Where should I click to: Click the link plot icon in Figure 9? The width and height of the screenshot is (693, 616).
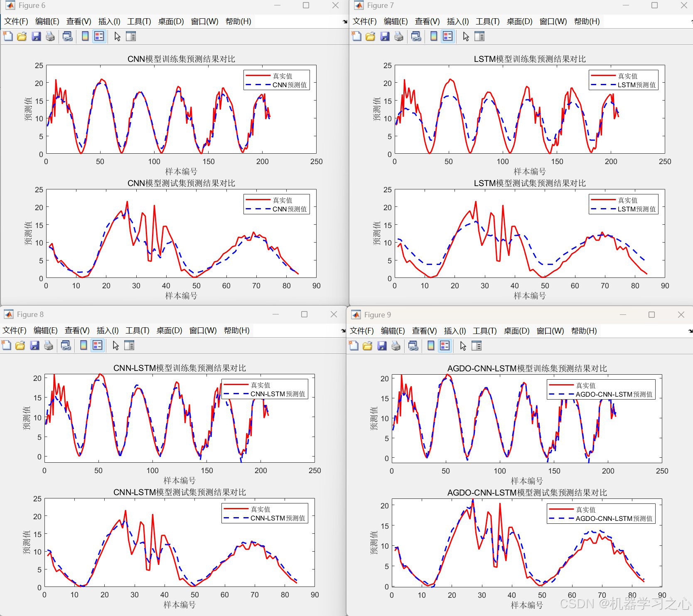(x=413, y=346)
